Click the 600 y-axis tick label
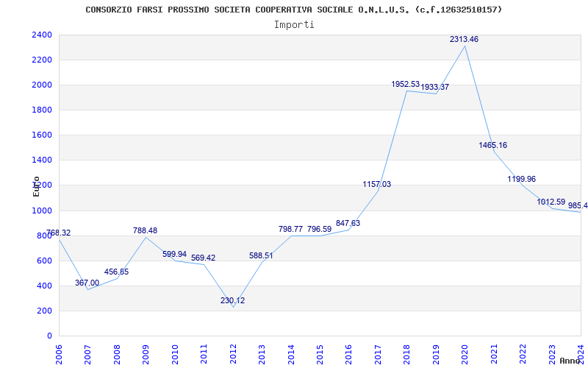Viewport: 588px width, 368px height. pyautogui.click(x=44, y=261)
